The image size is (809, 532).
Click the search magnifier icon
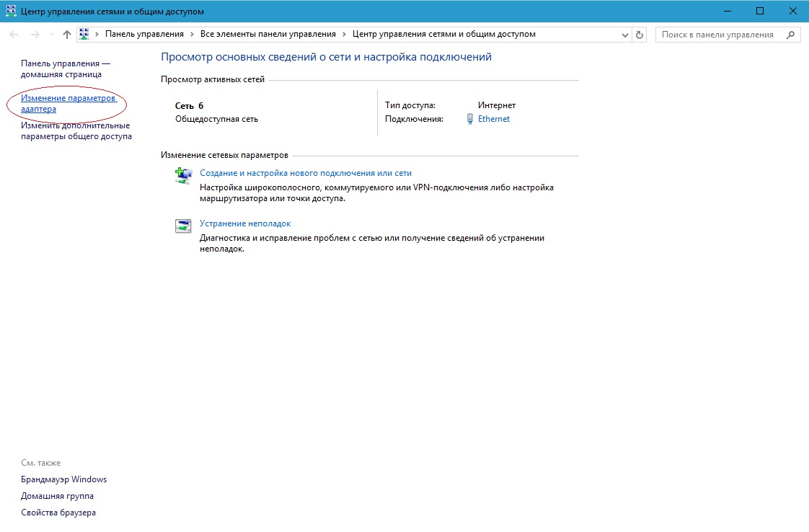point(790,35)
